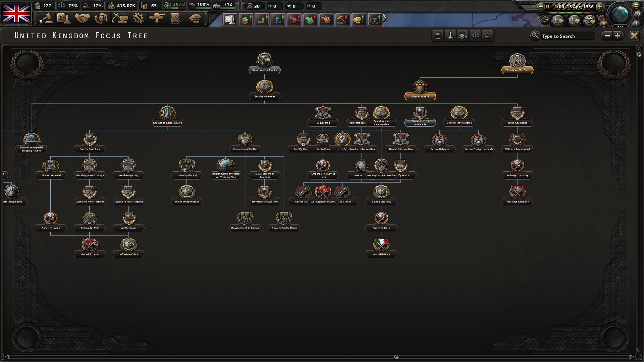Click the game speed indicator bar
This screenshot has width=644, height=362.
click(x=570, y=12)
